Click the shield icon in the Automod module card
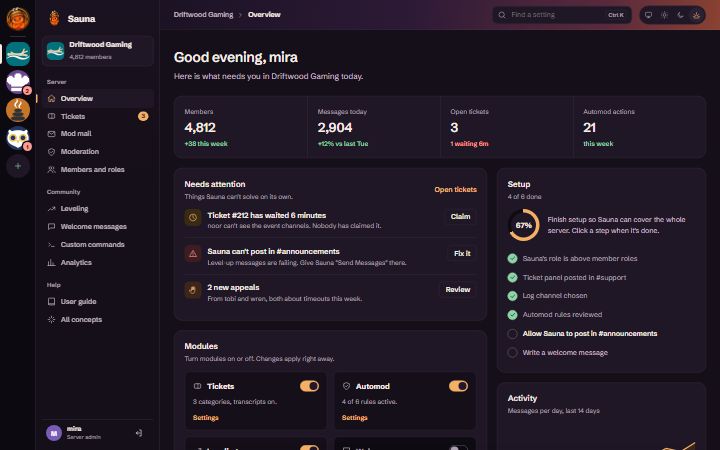 pyautogui.click(x=346, y=386)
